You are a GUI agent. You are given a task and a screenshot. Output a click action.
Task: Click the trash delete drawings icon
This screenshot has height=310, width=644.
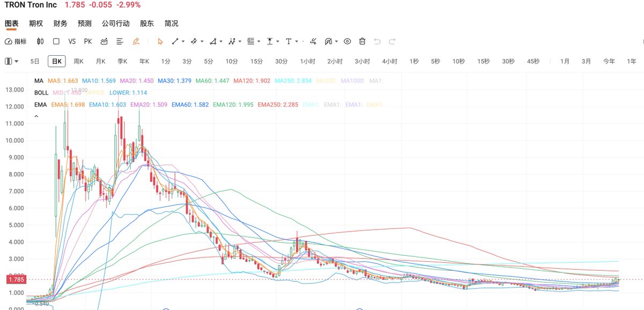(x=362, y=41)
